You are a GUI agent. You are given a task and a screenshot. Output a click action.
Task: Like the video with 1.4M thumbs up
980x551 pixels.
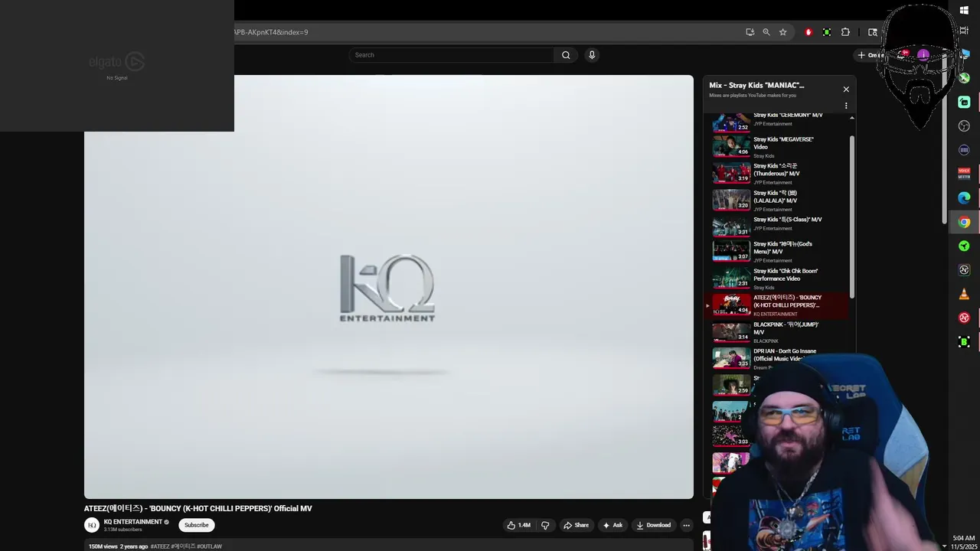(518, 525)
